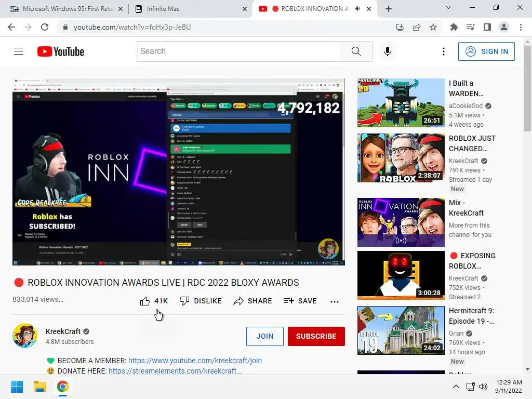
Task: Focus the YouTube Search field
Action: click(x=238, y=51)
